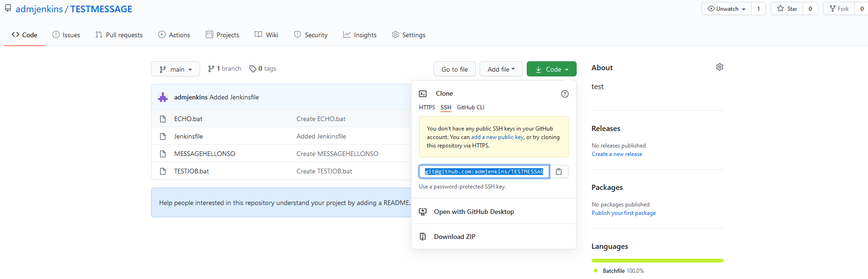
Task: Expand the Add file dropdown
Action: coord(501,69)
